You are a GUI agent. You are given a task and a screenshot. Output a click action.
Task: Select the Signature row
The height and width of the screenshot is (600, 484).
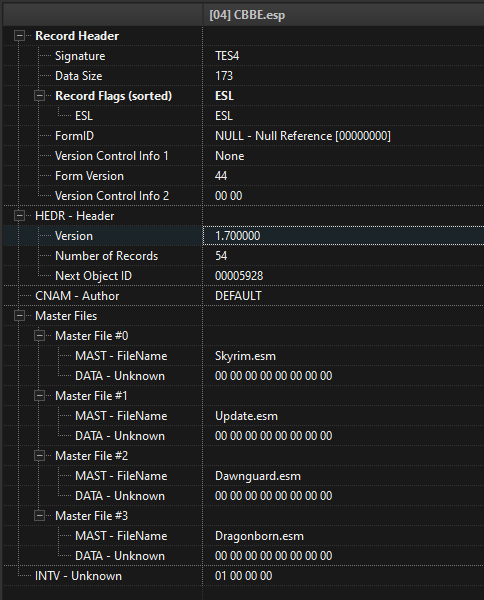pos(243,56)
